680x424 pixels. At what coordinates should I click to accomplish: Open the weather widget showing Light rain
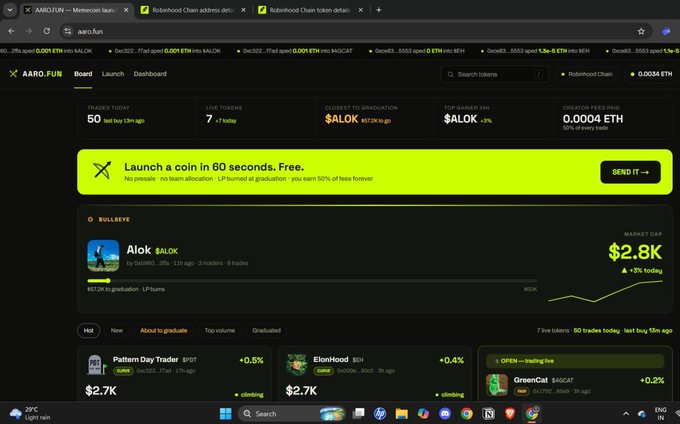(x=30, y=414)
